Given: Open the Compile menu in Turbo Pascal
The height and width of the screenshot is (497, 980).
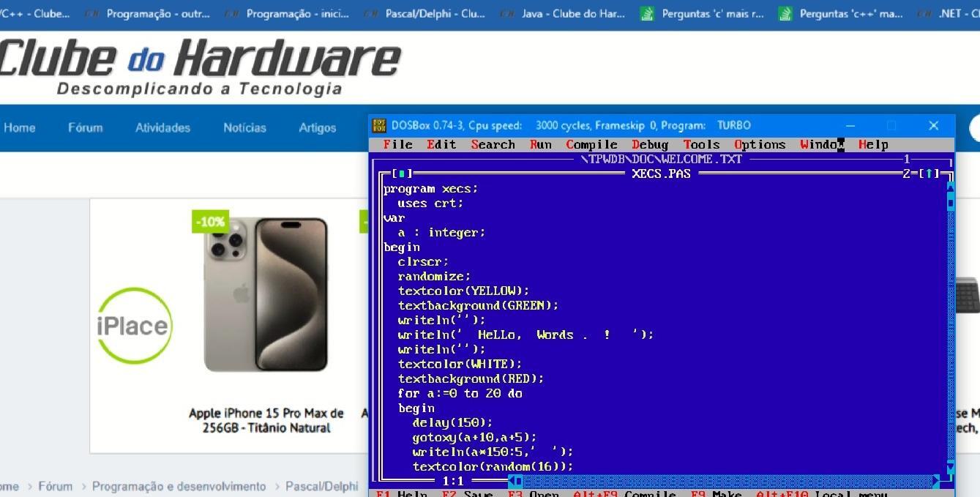Looking at the screenshot, I should (x=591, y=144).
